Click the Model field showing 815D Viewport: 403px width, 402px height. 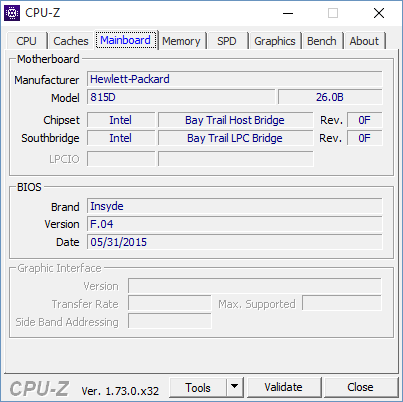click(181, 97)
